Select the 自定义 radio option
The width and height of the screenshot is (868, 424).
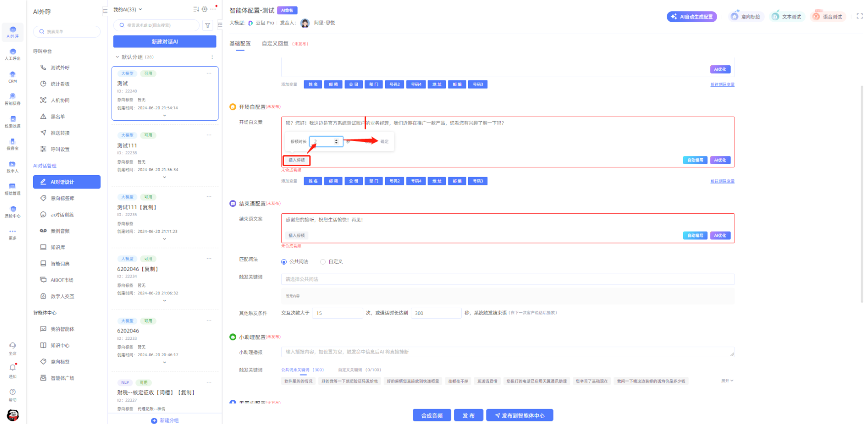323,262
